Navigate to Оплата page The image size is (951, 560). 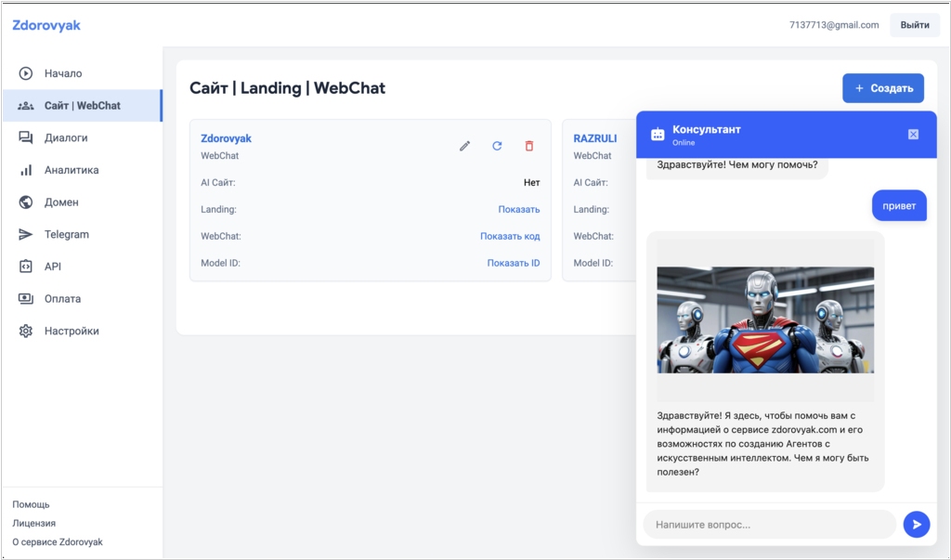click(62, 299)
